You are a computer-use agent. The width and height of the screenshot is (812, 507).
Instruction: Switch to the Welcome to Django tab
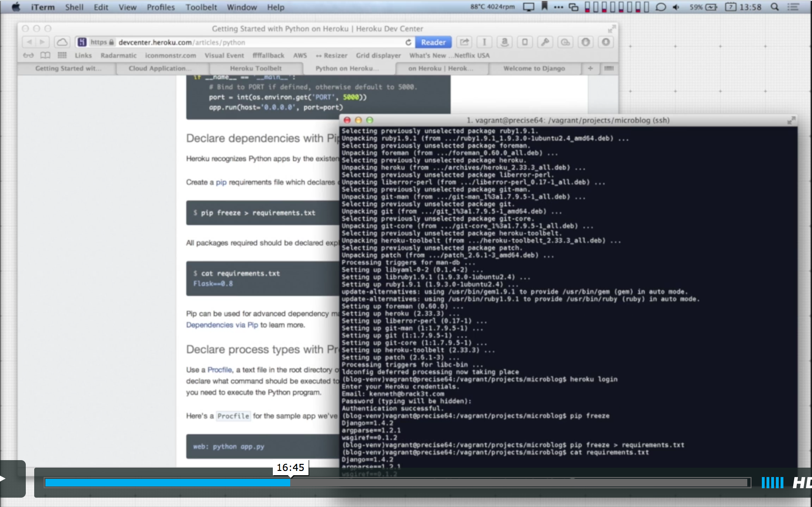tap(534, 68)
